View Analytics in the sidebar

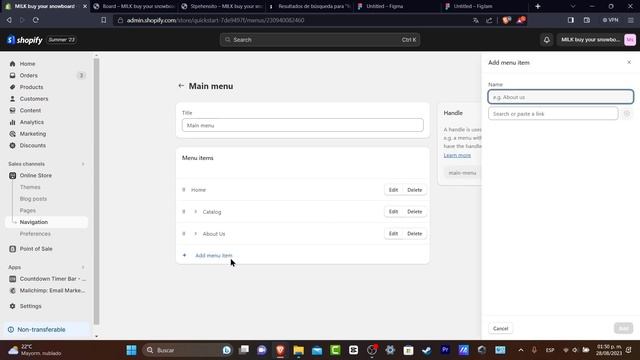point(31,122)
